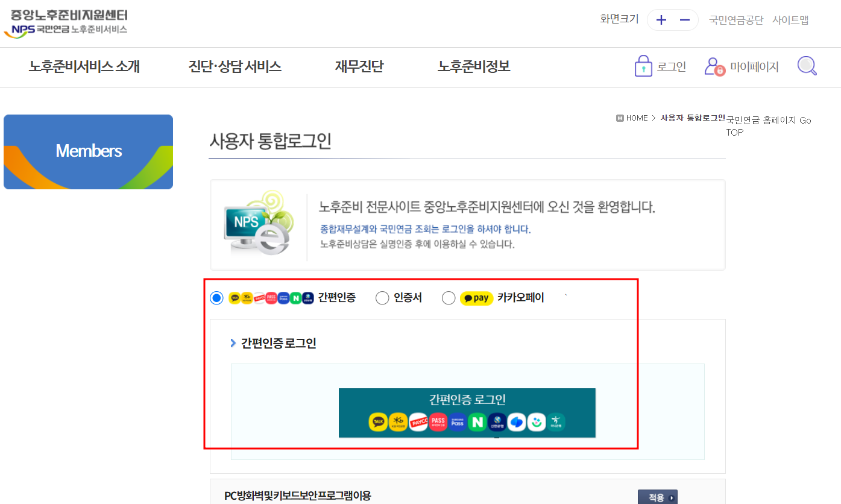Open 재무진단 menu
The image size is (841, 504).
pos(359,66)
